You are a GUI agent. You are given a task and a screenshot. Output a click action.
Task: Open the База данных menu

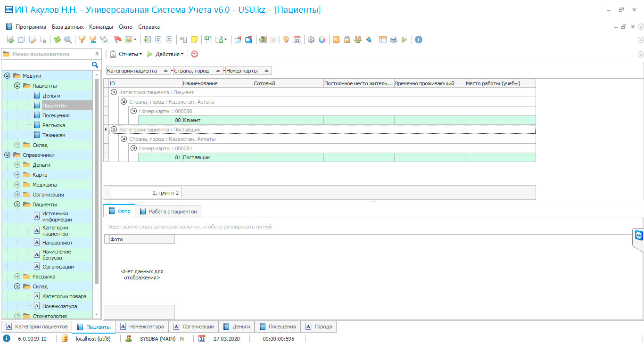(67, 27)
